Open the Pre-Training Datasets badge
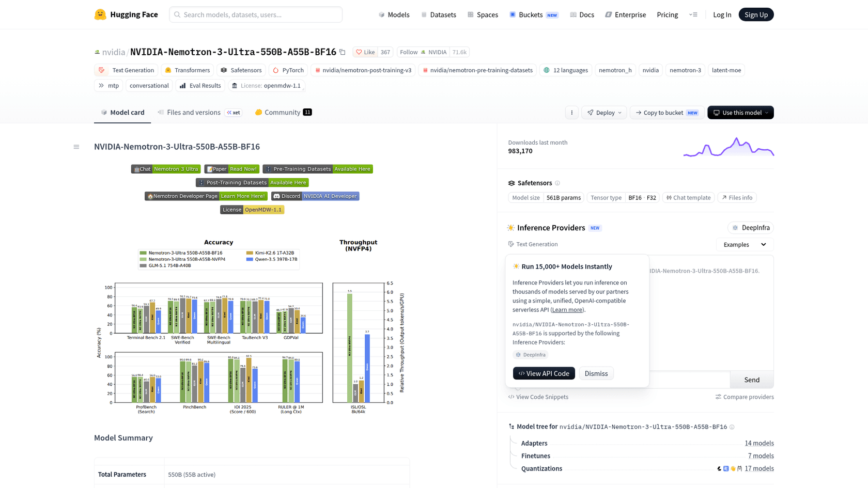Image resolution: width=868 pixels, height=488 pixels. point(318,169)
